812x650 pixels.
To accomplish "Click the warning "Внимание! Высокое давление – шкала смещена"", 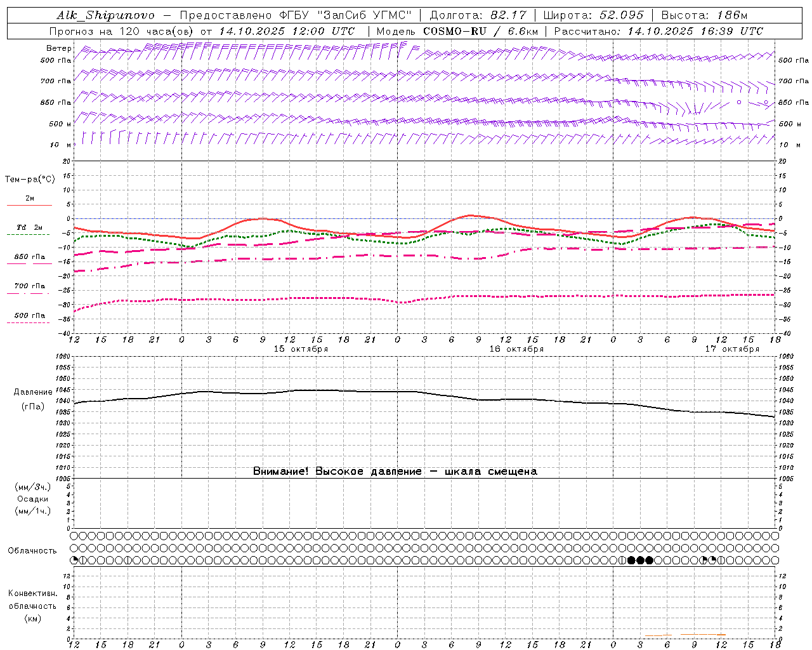I will point(395,472).
